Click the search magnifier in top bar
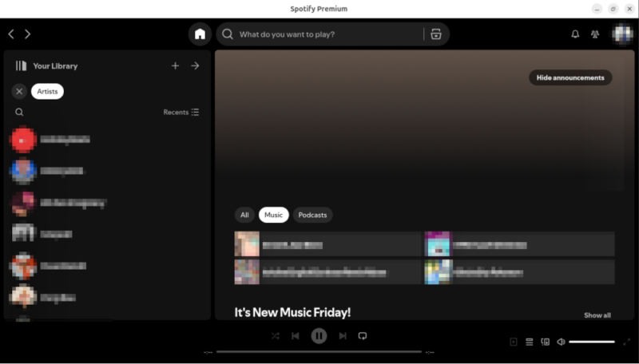This screenshot has height=364, width=639. pyautogui.click(x=228, y=34)
